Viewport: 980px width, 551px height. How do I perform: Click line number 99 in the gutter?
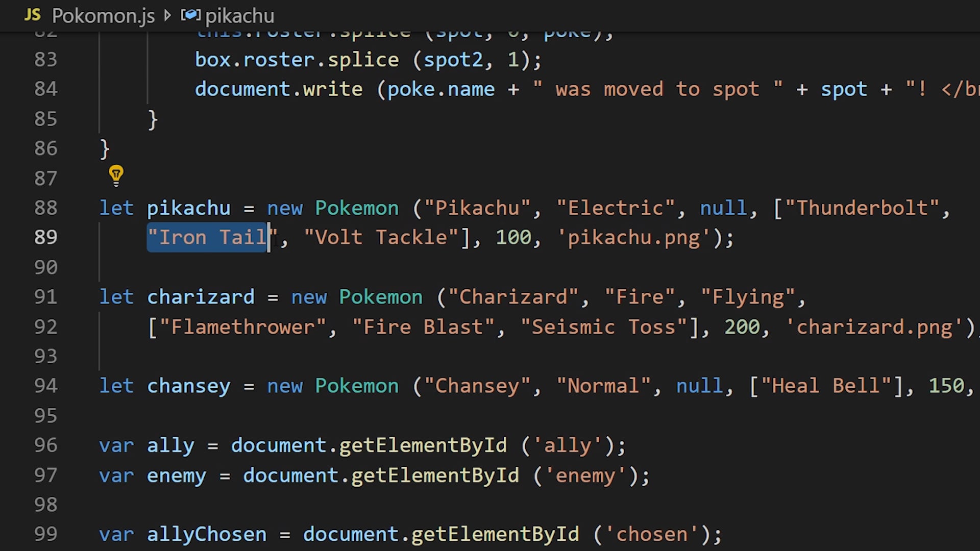pos(45,534)
